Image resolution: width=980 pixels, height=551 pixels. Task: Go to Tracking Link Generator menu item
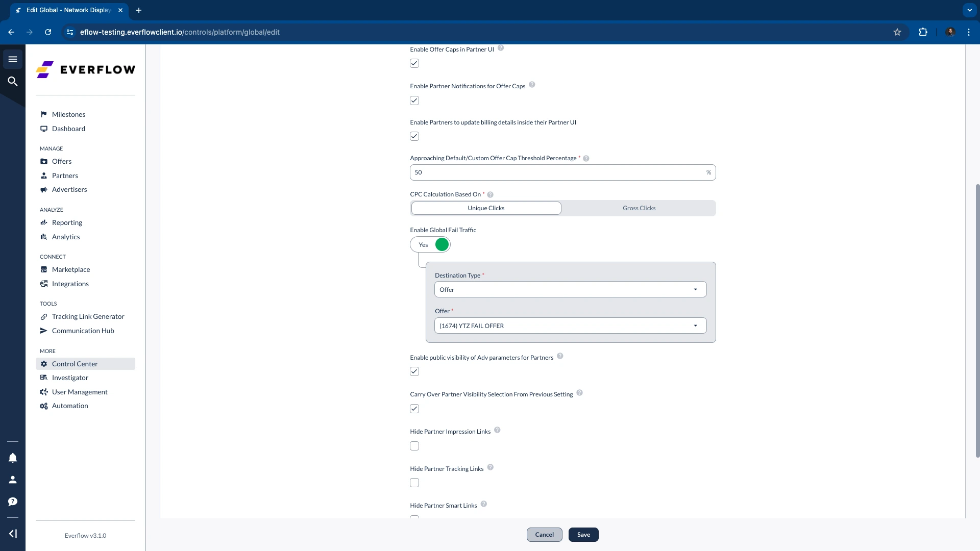pyautogui.click(x=88, y=317)
